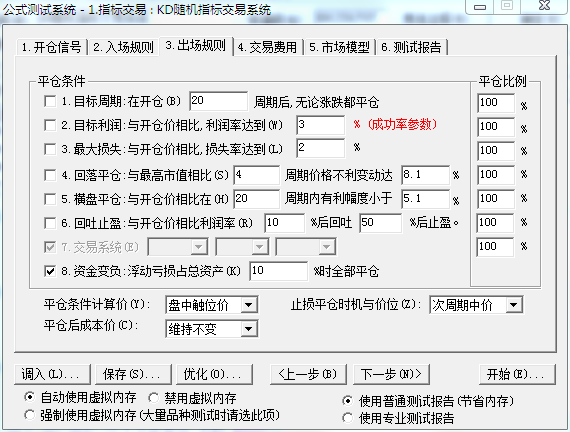This screenshot has height=432, width=570.
Task: Go back with <上一步(B) button
Action: 308,374
